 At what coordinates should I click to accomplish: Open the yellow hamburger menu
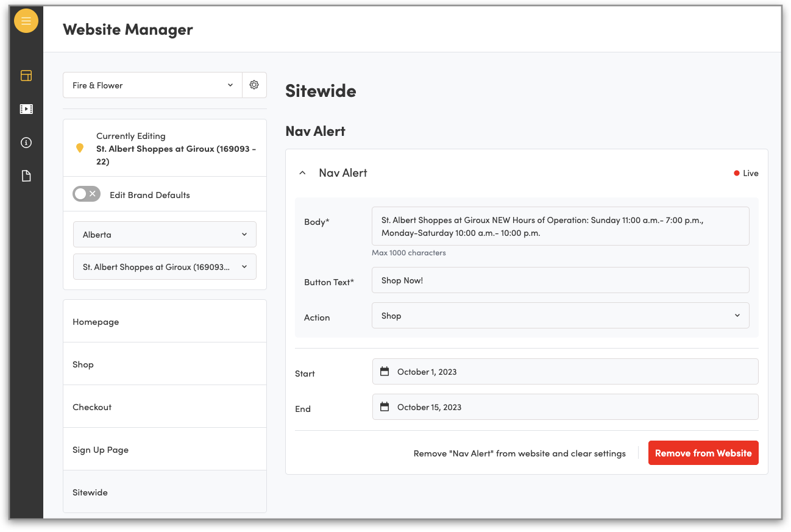tap(26, 21)
